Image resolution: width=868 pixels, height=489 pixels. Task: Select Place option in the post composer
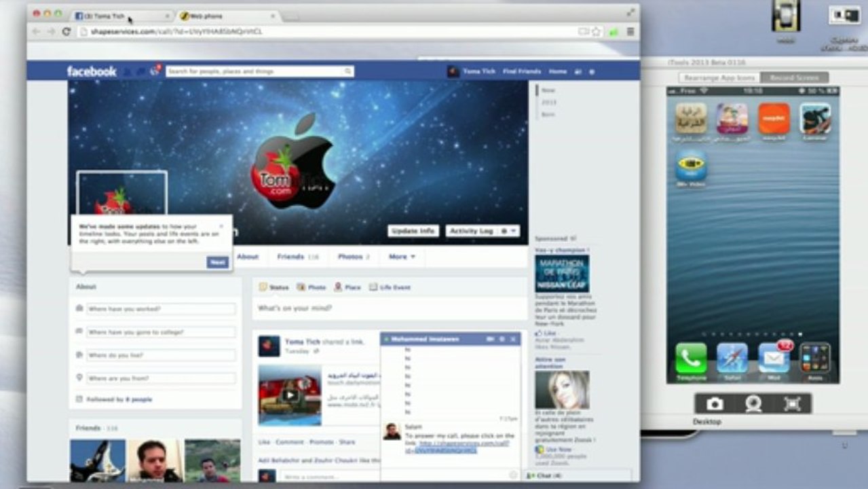point(347,287)
